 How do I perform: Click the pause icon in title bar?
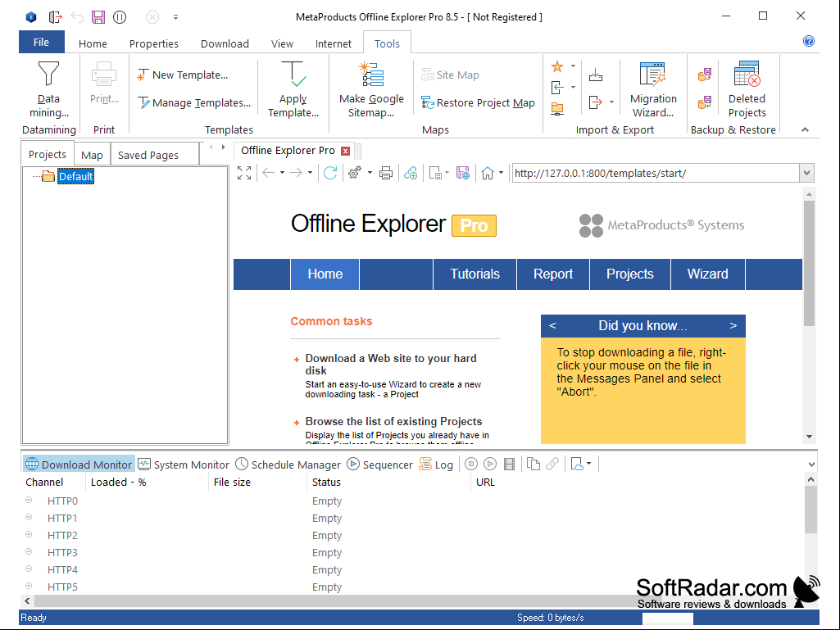(120, 17)
